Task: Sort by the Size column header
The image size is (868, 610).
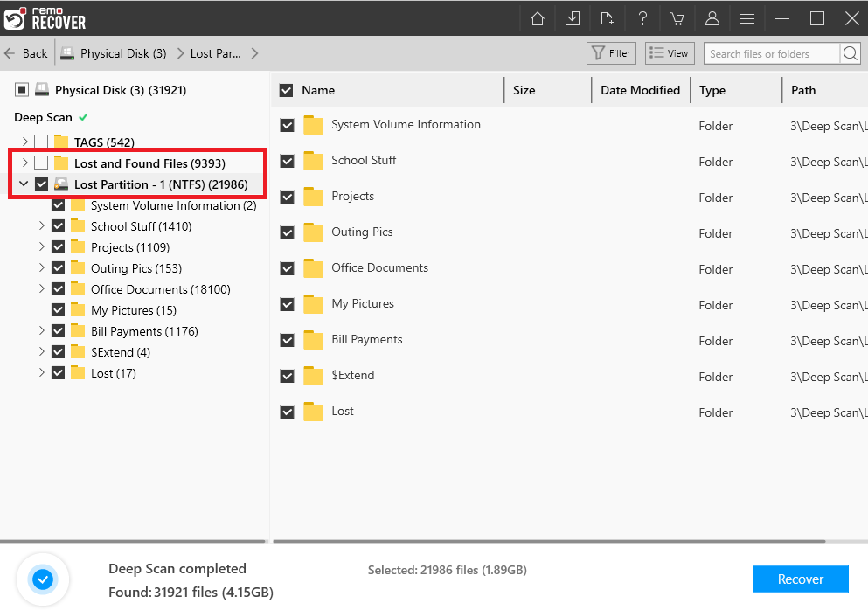Action: click(524, 90)
